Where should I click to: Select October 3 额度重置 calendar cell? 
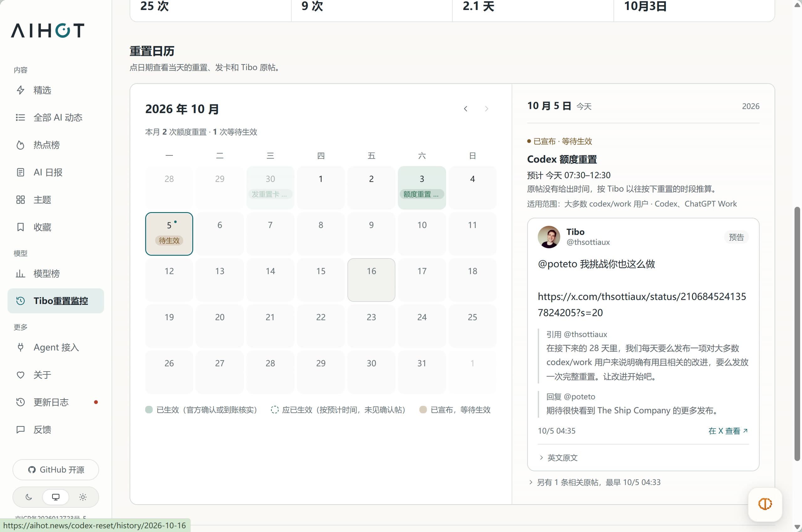[x=422, y=188]
